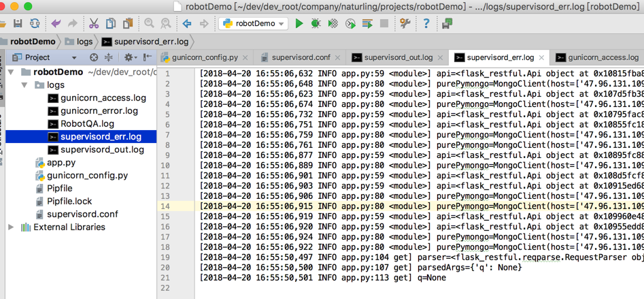The image size is (644, 299).
Task: Place cursor on 'q=None' log line
Action: (323, 278)
